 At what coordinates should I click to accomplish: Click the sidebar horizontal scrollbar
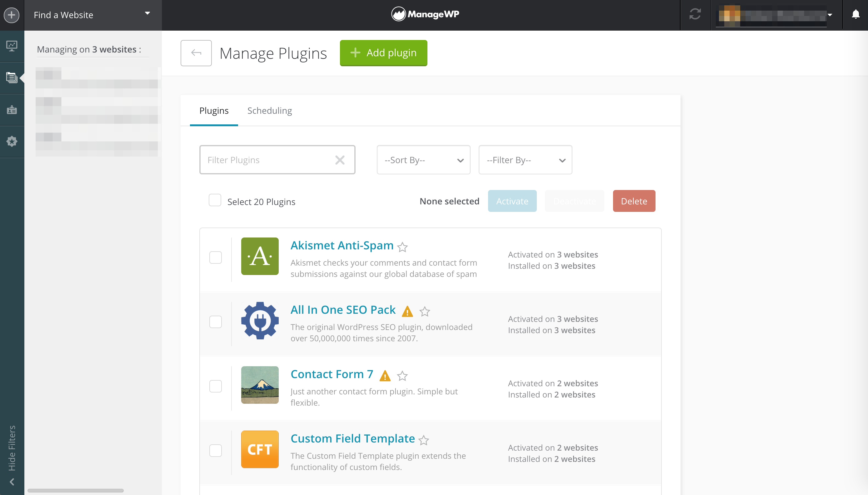[75, 491]
